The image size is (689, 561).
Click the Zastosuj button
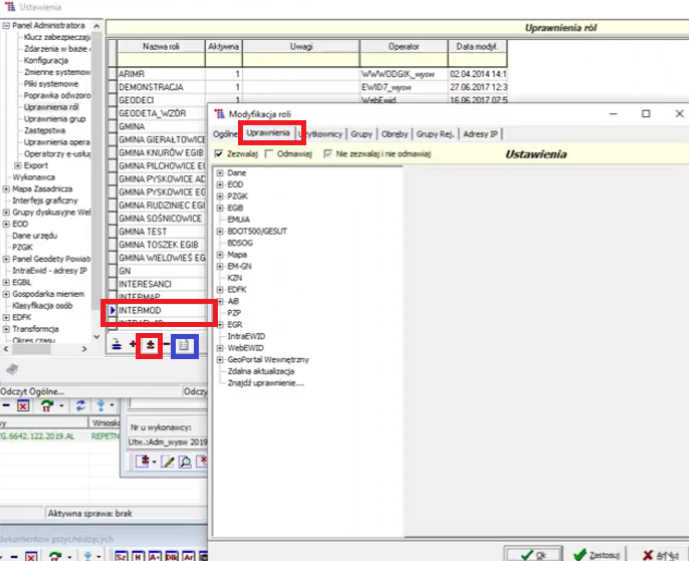pyautogui.click(x=597, y=553)
